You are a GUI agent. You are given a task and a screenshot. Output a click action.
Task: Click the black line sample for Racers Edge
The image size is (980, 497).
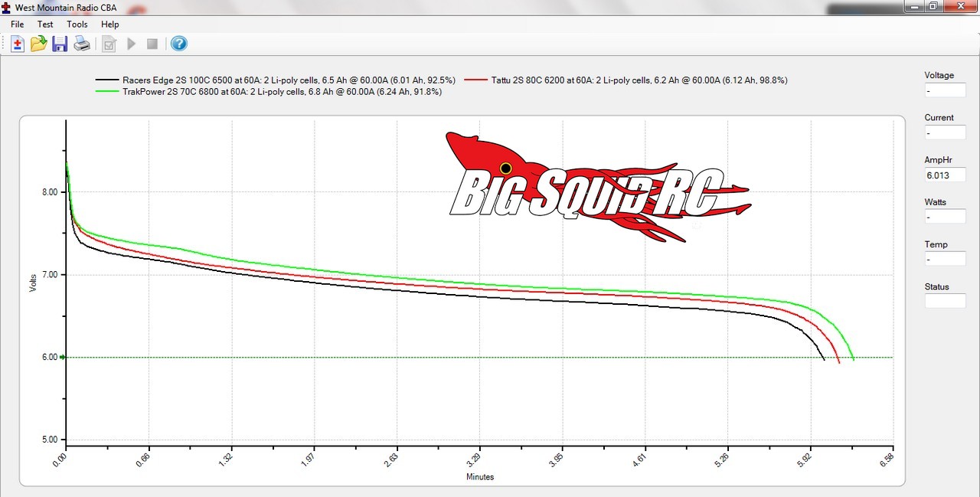coord(107,80)
